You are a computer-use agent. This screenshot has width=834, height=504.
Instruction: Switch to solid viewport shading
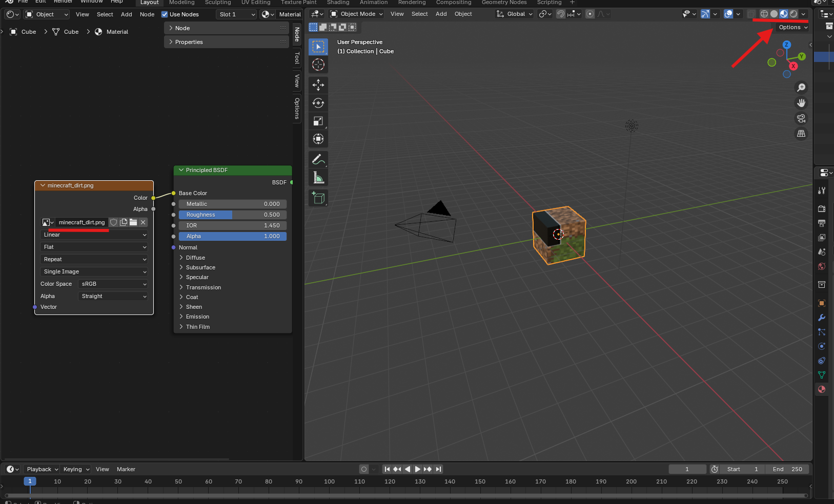774,14
